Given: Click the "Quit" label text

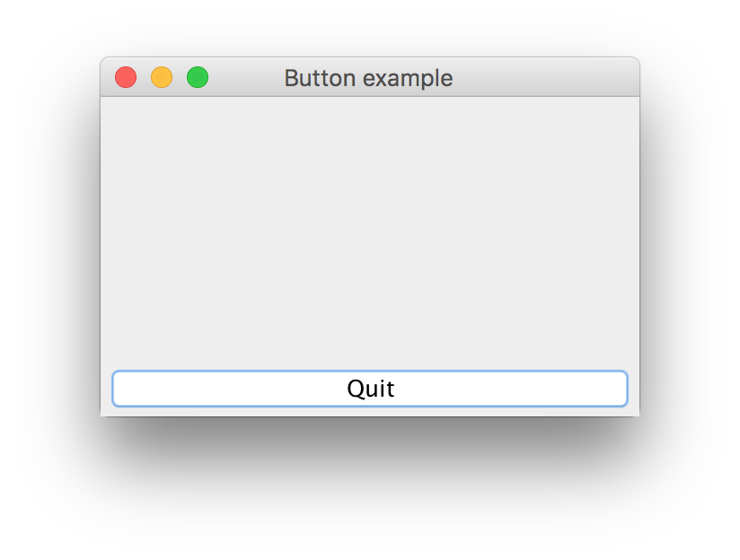Looking at the screenshot, I should point(370,389).
